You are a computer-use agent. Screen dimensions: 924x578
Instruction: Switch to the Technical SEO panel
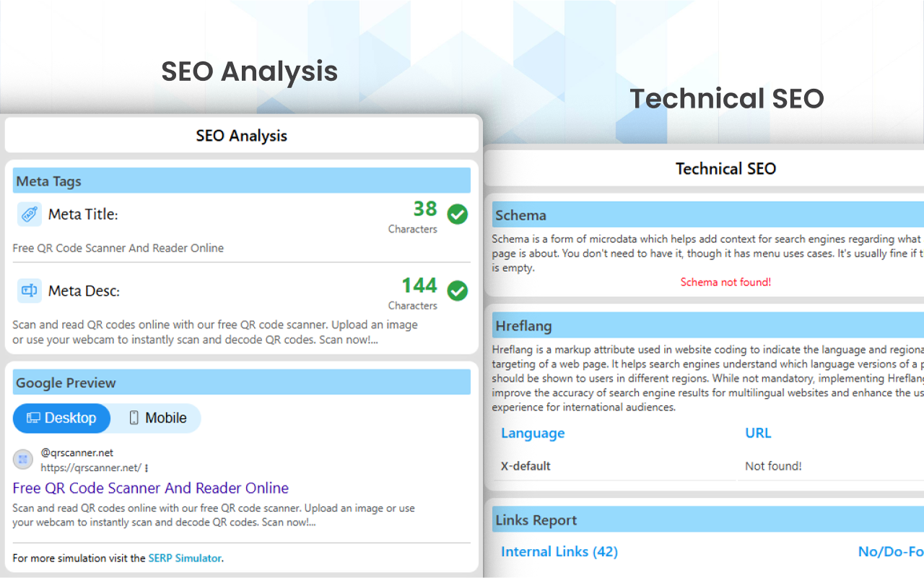pos(725,168)
